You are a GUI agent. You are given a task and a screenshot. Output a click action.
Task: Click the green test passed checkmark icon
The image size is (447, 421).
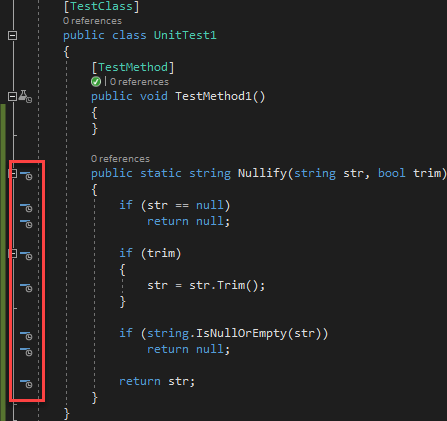[96, 82]
